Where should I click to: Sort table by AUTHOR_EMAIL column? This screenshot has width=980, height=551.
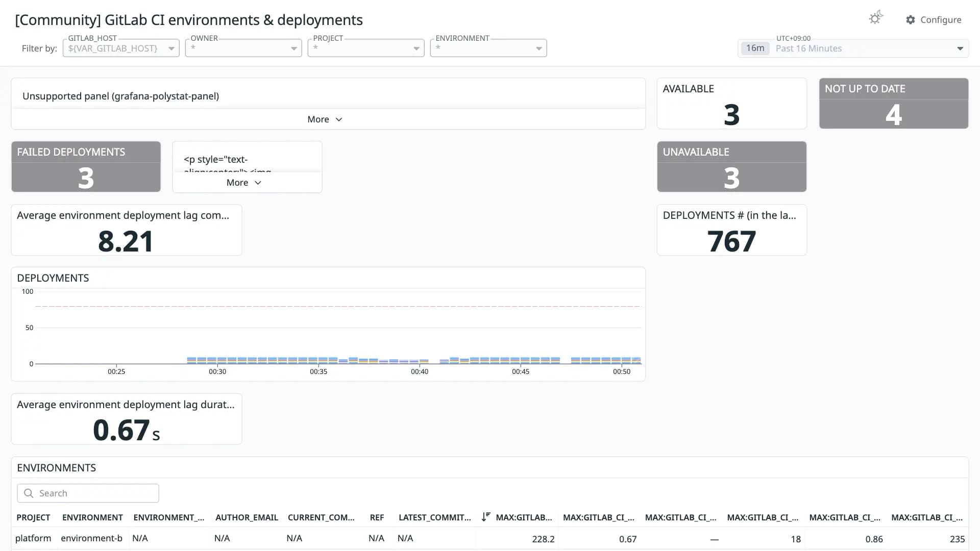247,517
